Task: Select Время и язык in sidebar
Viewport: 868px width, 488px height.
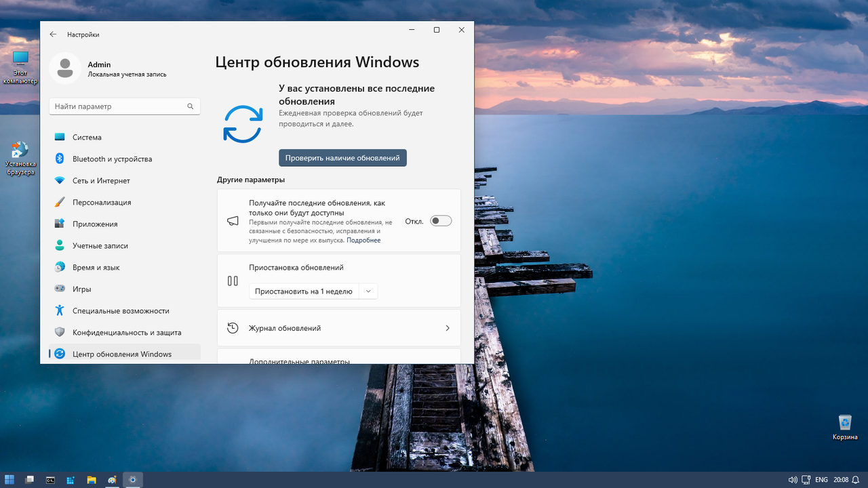Action: [125, 267]
